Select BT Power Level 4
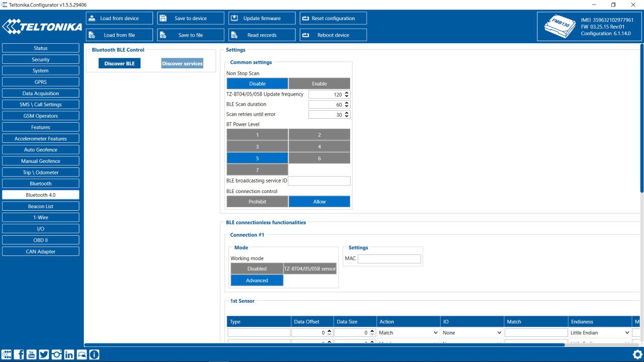 tap(319, 146)
